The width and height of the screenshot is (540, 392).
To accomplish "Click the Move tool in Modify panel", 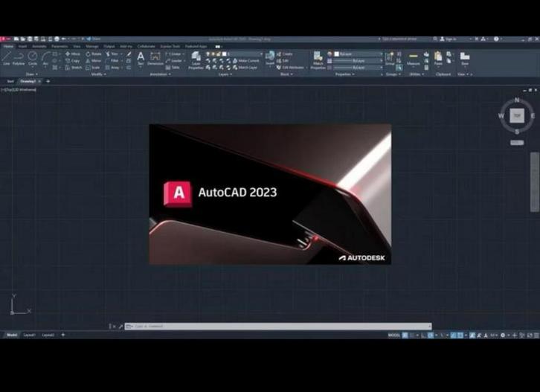I will click(x=73, y=54).
